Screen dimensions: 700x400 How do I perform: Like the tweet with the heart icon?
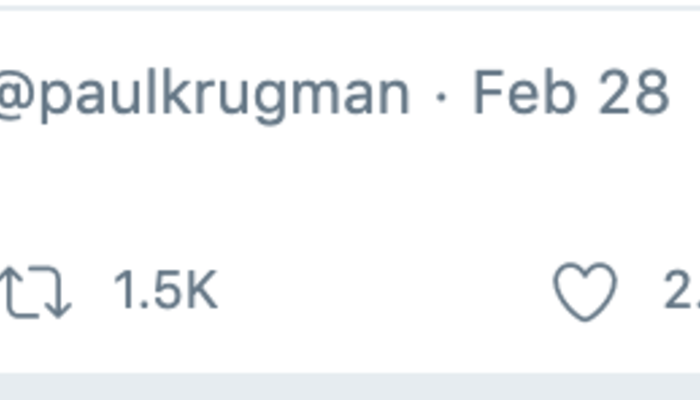pos(585,293)
